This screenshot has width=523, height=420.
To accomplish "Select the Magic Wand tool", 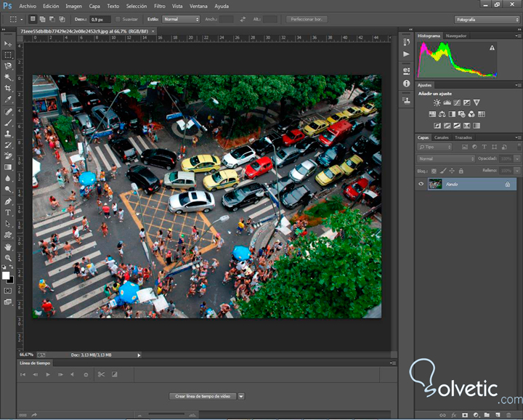I will click(x=8, y=77).
